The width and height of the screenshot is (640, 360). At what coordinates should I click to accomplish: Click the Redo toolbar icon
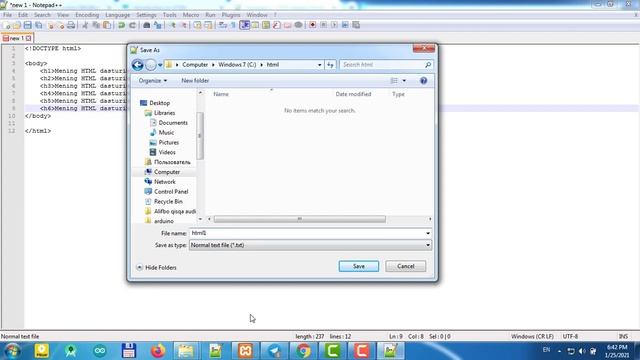(132, 25)
